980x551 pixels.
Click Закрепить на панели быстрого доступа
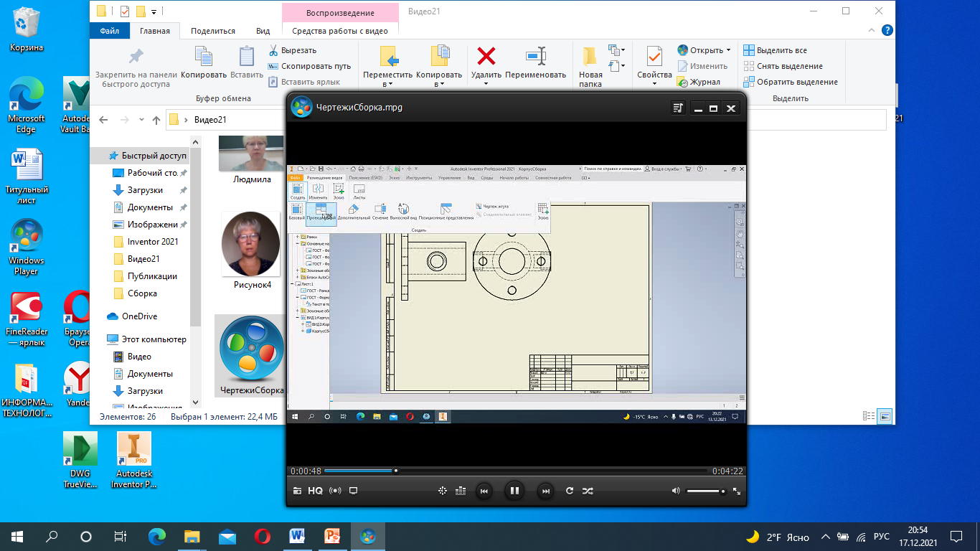click(x=136, y=68)
